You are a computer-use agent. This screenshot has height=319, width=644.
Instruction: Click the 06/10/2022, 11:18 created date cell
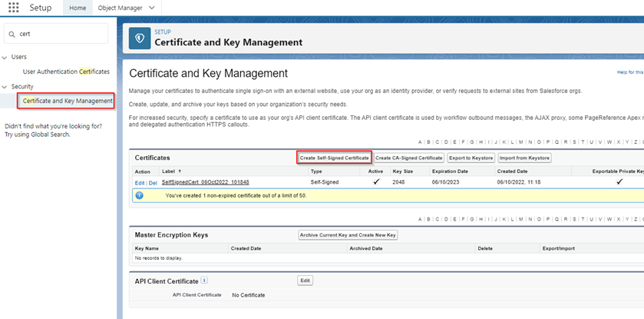pyautogui.click(x=517, y=182)
